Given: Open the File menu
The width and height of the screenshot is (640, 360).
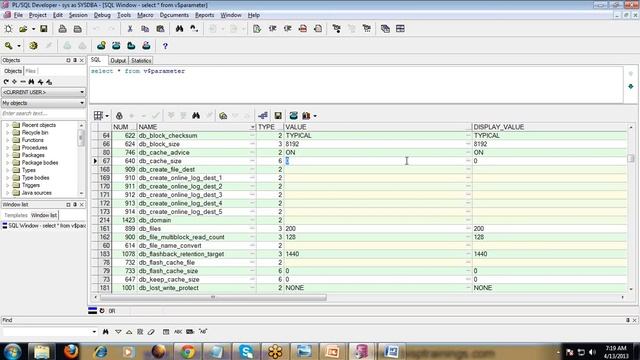Looking at the screenshot, I should click(18, 15).
